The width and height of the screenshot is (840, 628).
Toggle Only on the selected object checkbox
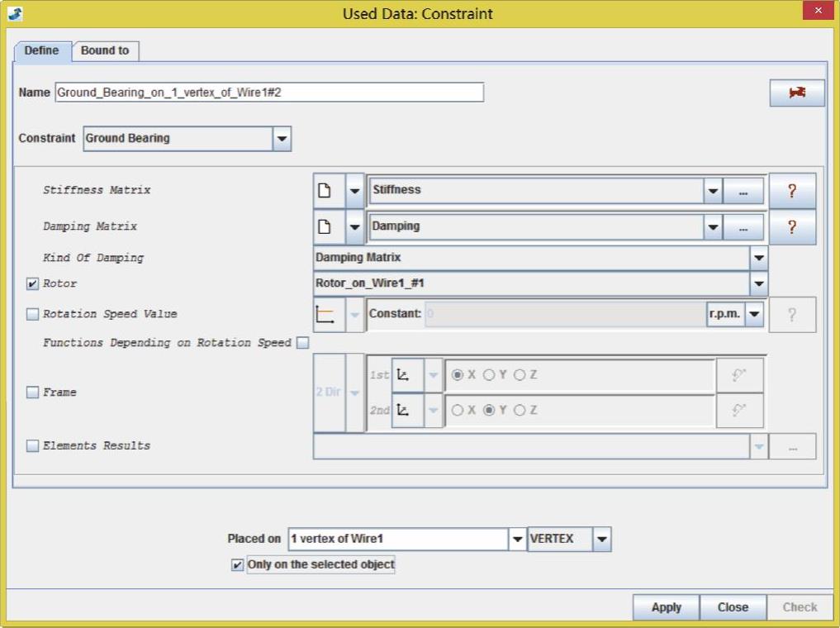pos(238,565)
